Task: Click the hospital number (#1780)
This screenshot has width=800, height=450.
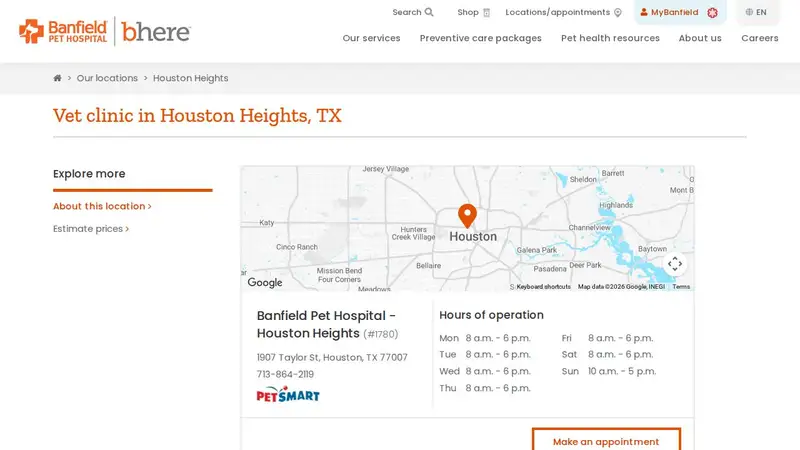Action: 381,334
